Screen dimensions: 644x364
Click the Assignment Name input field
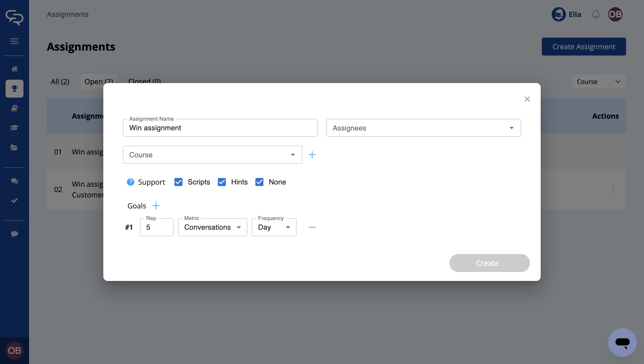click(220, 128)
